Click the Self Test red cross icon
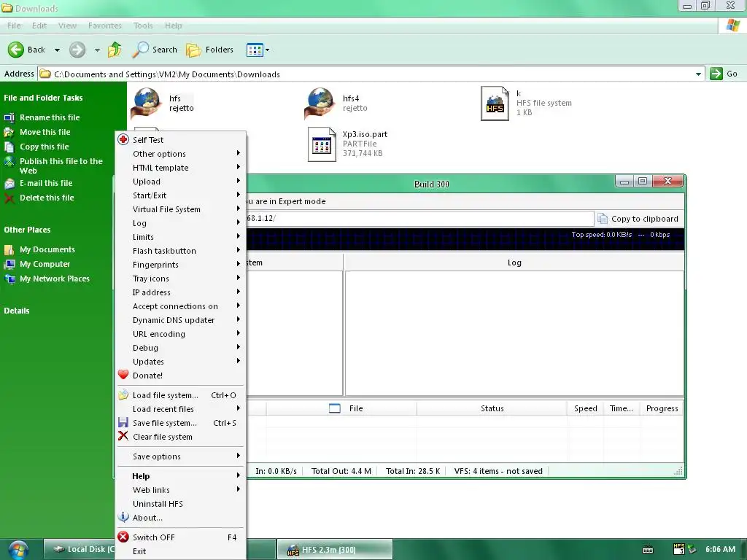 (x=123, y=139)
